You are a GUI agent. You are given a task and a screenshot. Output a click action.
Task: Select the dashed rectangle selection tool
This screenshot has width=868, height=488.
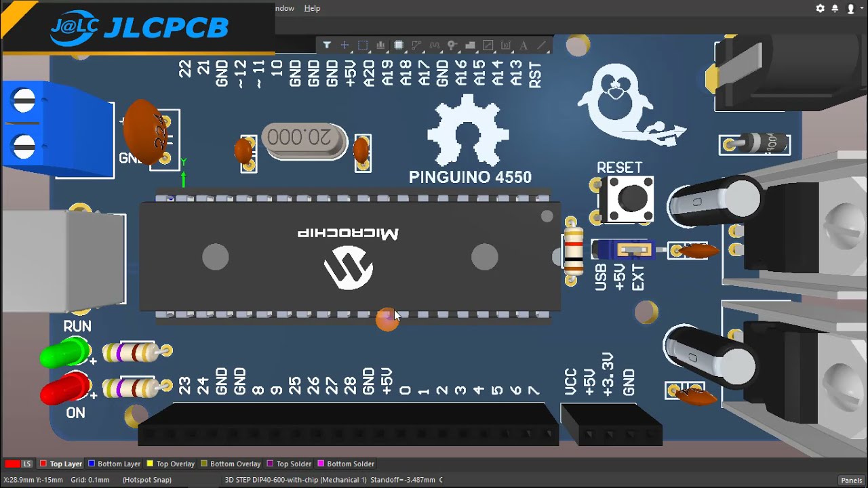tap(363, 45)
